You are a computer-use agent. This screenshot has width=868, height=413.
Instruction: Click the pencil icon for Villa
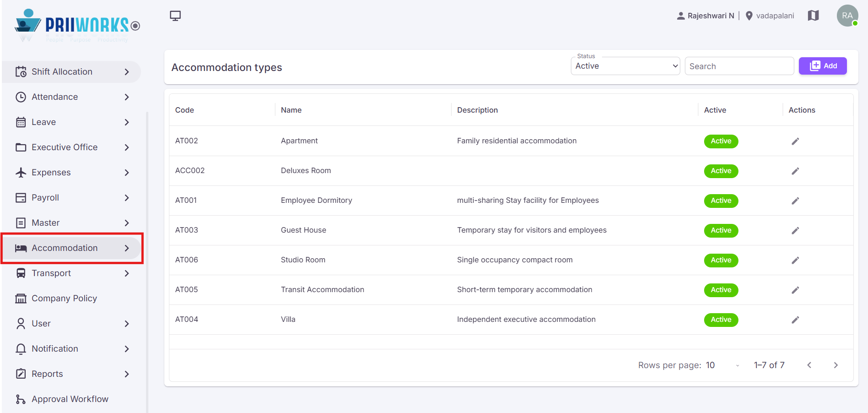coord(795,320)
